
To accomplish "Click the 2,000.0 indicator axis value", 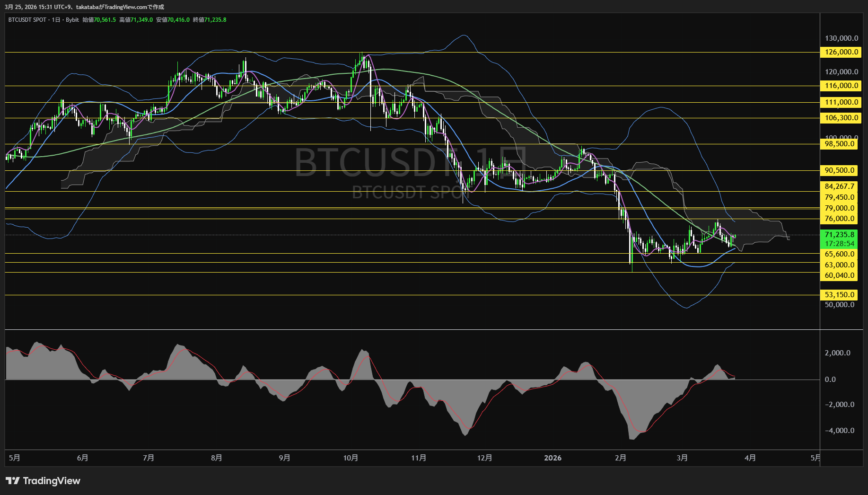I will coord(837,353).
